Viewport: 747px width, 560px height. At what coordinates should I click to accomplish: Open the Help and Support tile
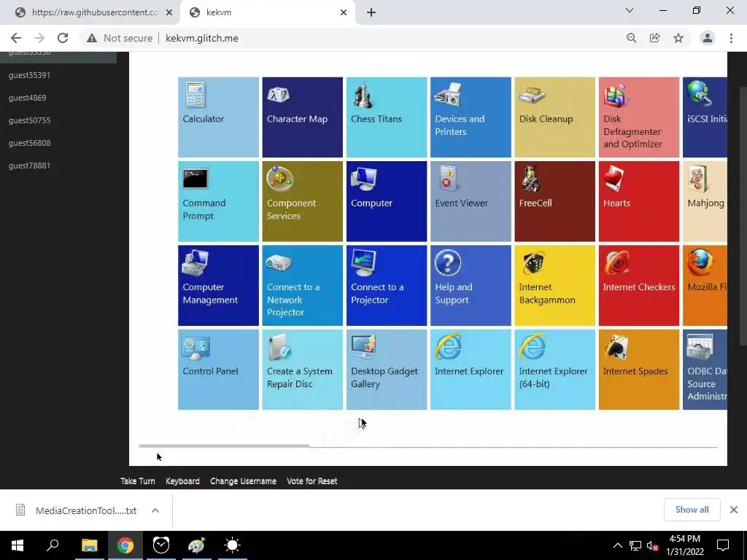pos(471,286)
